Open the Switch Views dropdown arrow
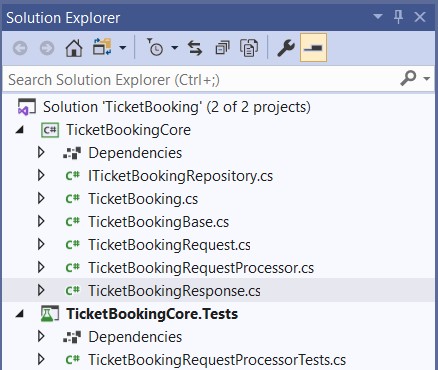This screenshot has height=370, width=438. [123, 48]
